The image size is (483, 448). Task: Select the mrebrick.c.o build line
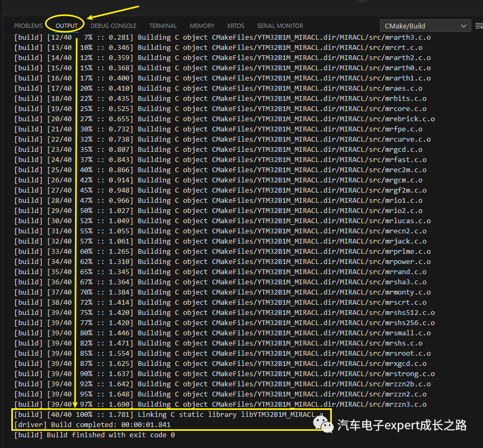coord(225,119)
